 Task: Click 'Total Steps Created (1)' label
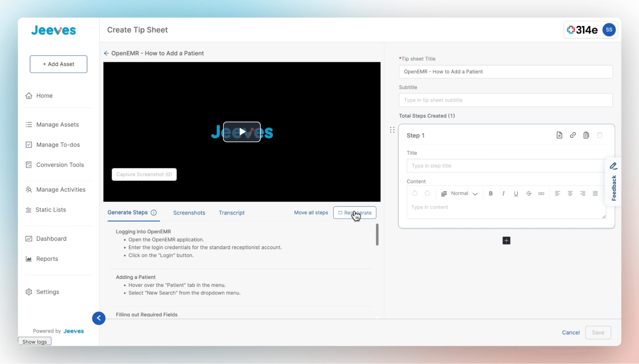tap(427, 116)
